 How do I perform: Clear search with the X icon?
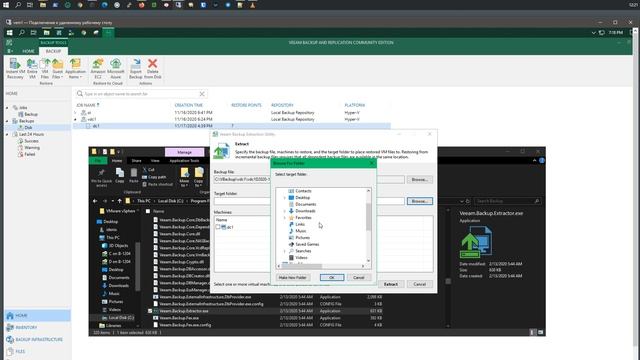pyautogui.click(x=202, y=94)
